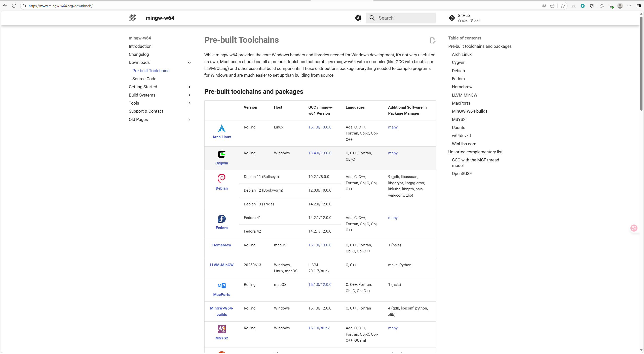Jump to LLVM-MinGW in table of contents
This screenshot has width=644, height=354.
pyautogui.click(x=464, y=95)
